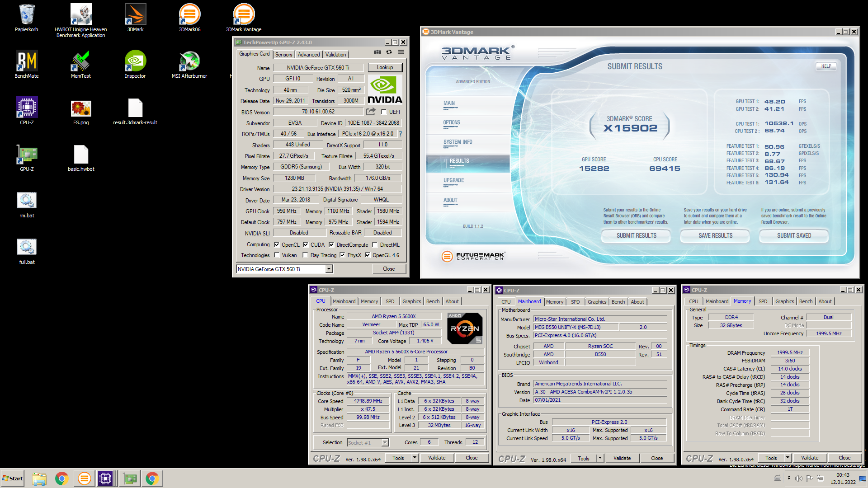
Task: Click Close button at bottom of GPU-Z
Action: pyautogui.click(x=389, y=269)
